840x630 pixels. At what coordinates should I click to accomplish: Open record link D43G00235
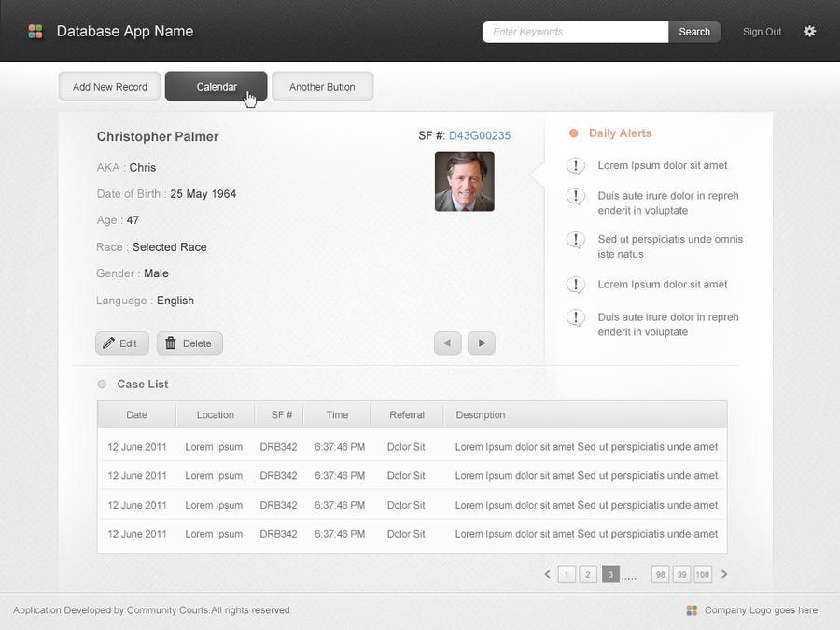[480, 135]
